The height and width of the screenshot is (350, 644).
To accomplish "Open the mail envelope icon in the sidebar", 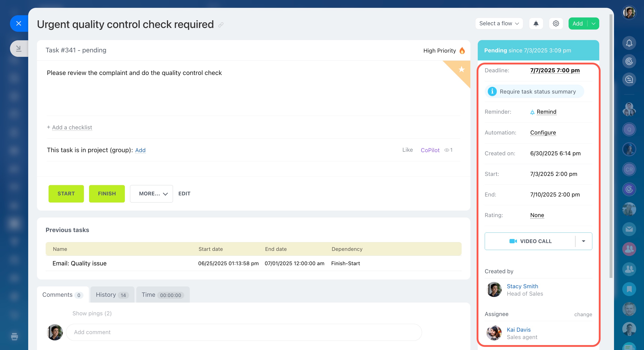I will click(x=629, y=229).
